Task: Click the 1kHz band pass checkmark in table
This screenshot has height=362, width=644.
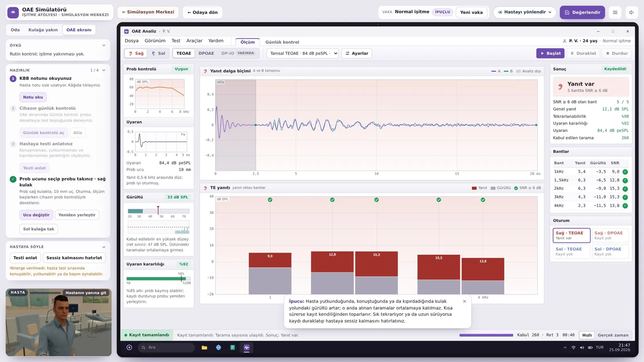Action: pos(625,172)
